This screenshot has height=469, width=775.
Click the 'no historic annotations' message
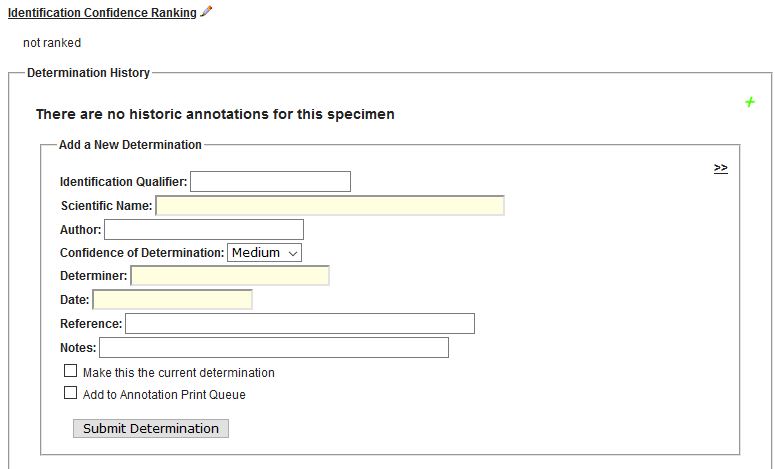pyautogui.click(x=215, y=114)
